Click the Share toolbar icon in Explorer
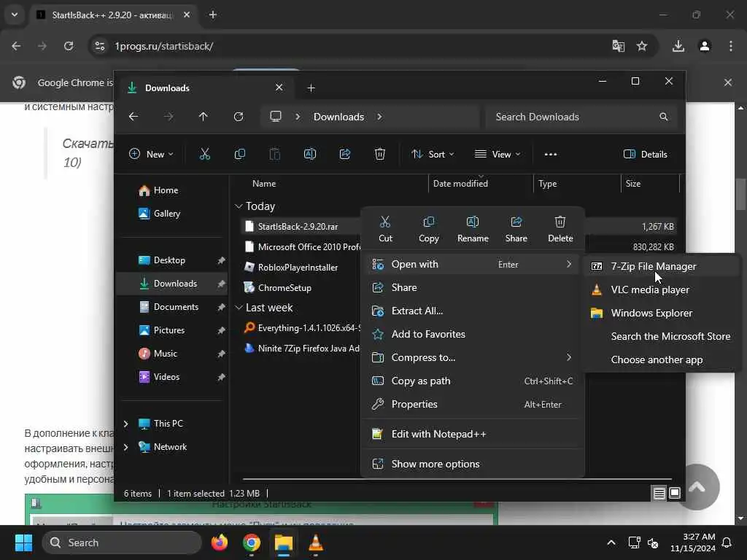 pos(345,155)
